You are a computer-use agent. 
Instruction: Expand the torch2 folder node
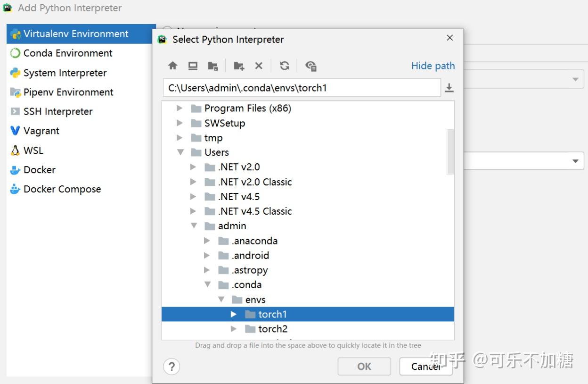point(234,329)
